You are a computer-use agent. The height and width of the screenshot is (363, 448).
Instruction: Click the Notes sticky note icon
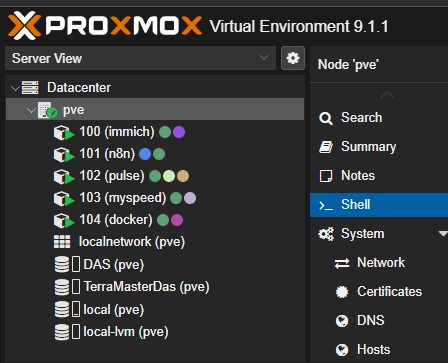coord(326,176)
